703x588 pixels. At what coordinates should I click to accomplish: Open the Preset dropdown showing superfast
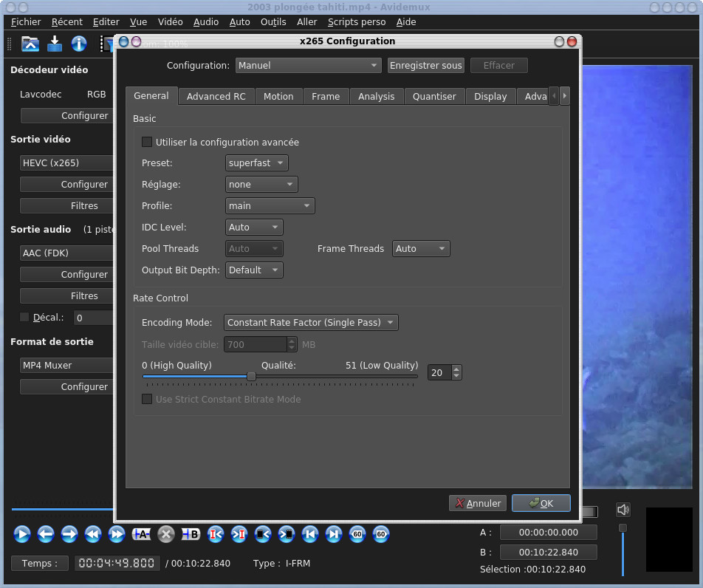click(x=256, y=163)
